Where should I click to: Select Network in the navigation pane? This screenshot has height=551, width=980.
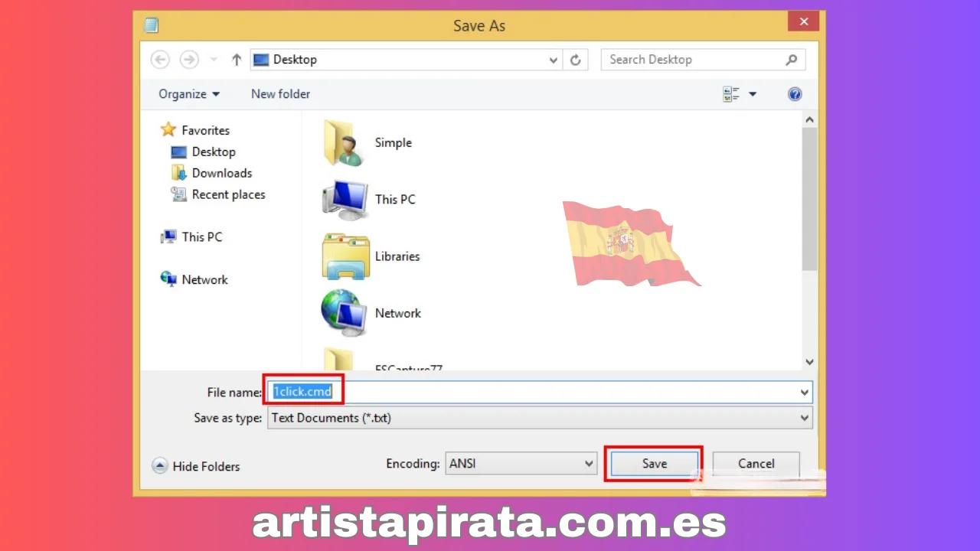[204, 280]
